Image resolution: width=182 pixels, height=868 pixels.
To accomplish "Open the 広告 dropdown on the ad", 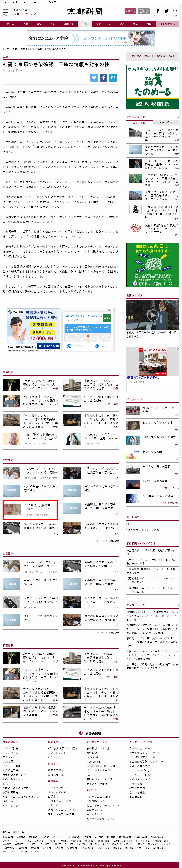I will point(111,310).
